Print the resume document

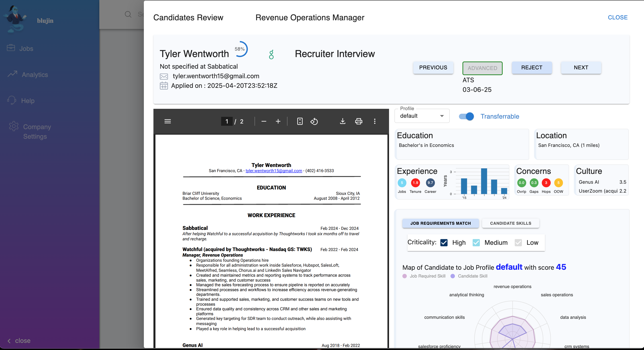359,121
